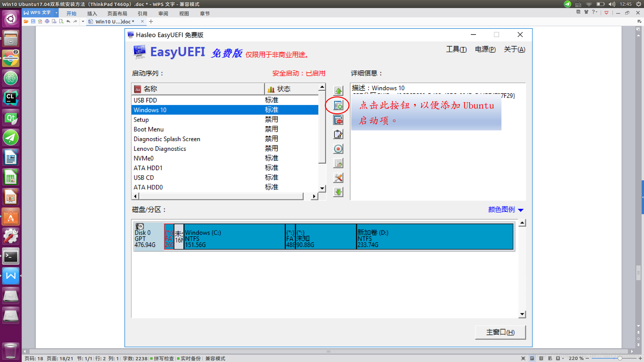Toggle spell check in status bar
Viewport: 644px width, 362px height.
162,358
